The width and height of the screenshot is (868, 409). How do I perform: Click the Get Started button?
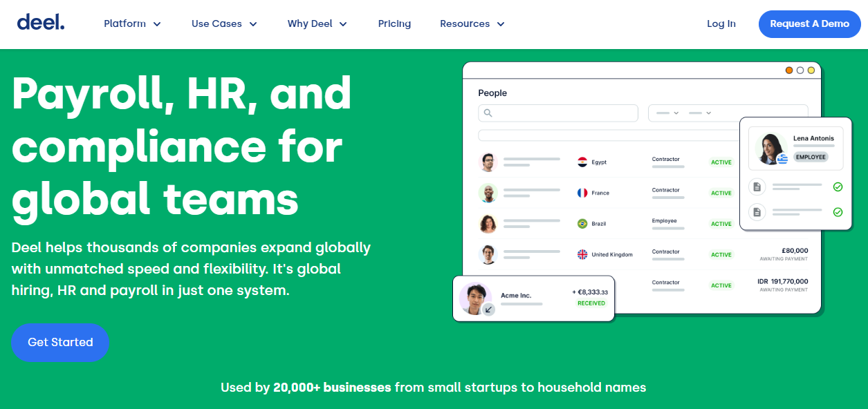(59, 342)
